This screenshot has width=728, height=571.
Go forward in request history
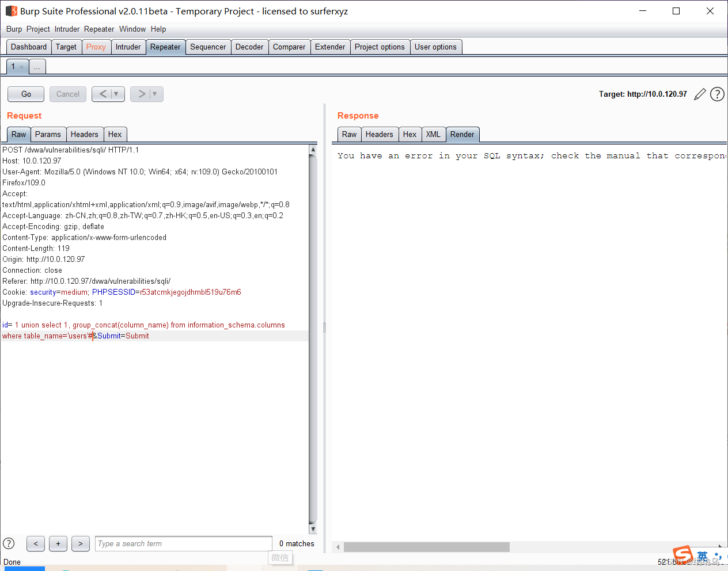141,94
